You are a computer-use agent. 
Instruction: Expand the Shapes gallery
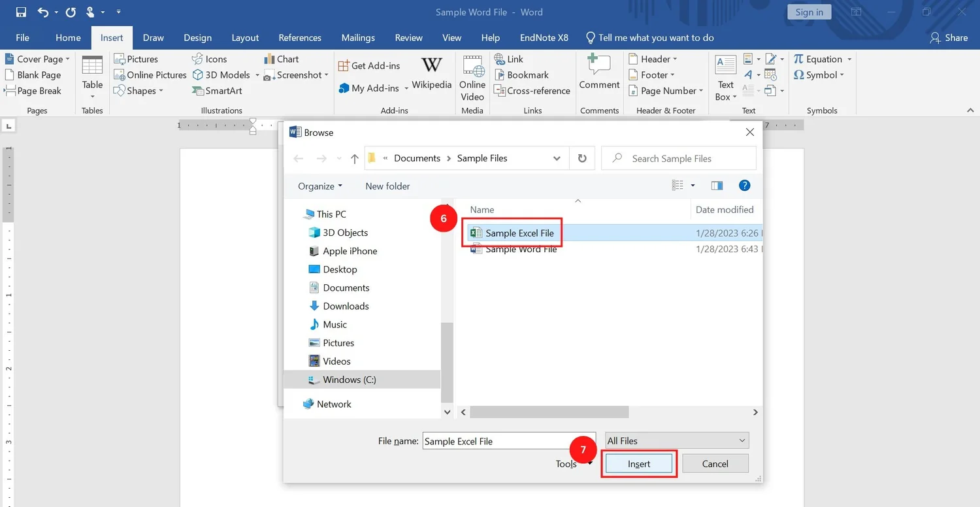point(137,90)
